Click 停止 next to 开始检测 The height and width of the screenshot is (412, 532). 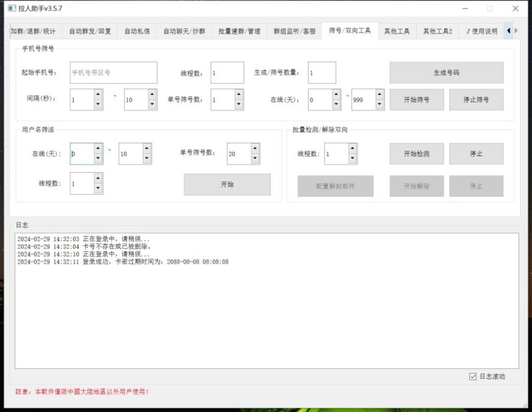[x=476, y=154]
